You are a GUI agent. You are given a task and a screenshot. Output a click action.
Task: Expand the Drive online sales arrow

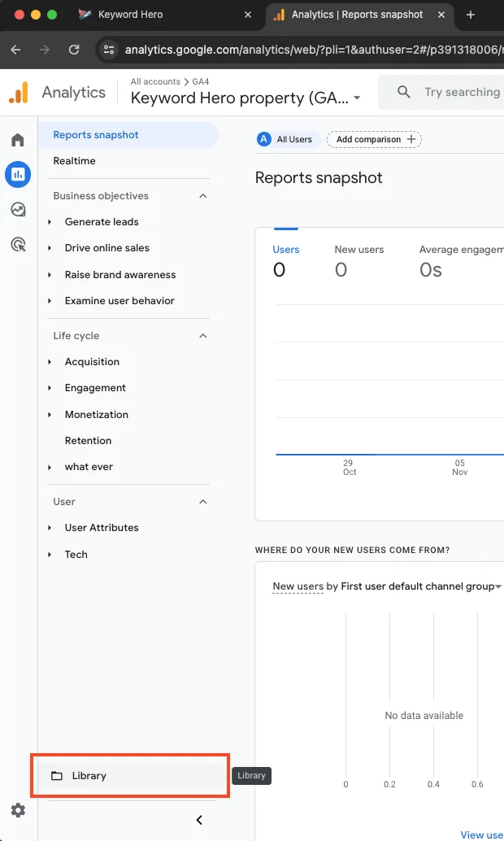pos(50,248)
